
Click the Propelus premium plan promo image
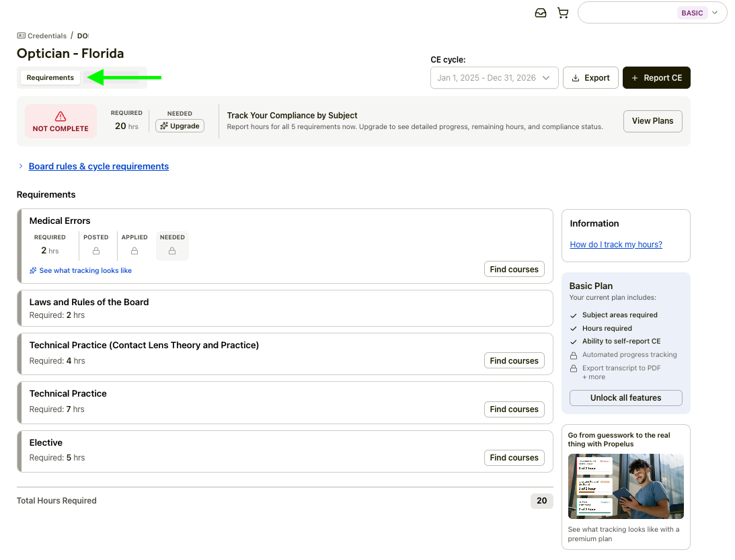pos(625,486)
